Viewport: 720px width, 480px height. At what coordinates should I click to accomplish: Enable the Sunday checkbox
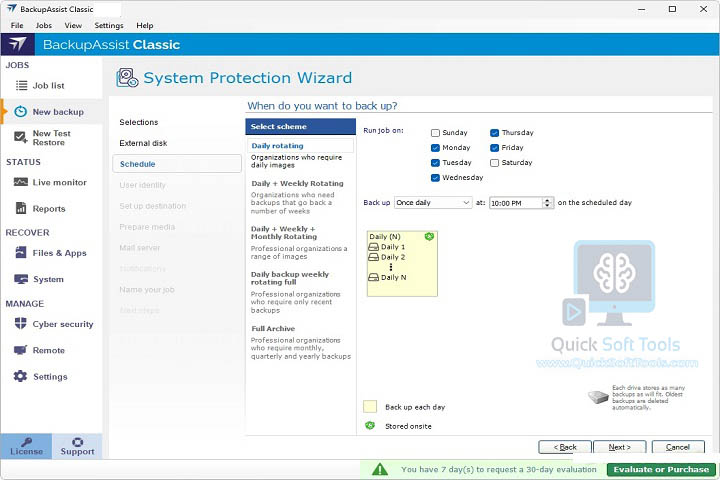tap(435, 133)
